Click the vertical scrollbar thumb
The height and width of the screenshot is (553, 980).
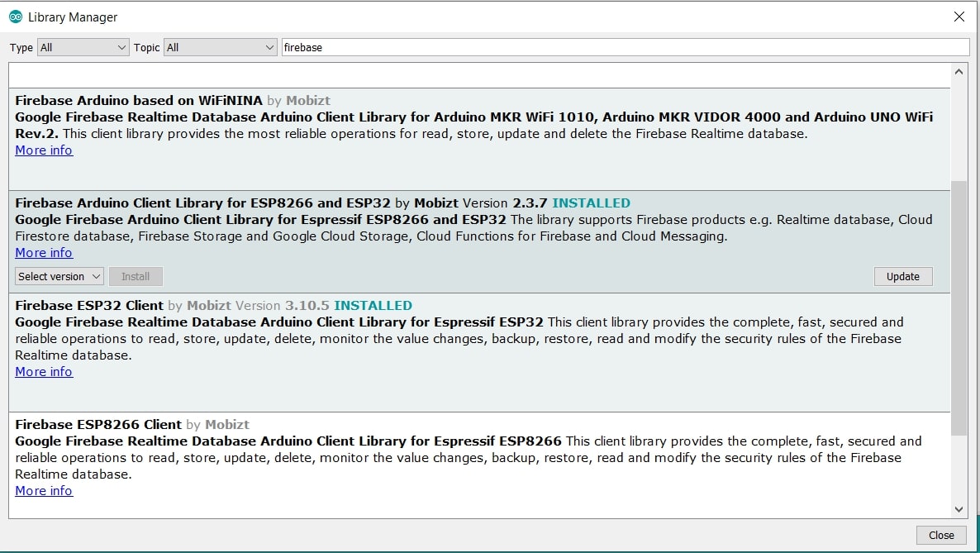click(959, 306)
